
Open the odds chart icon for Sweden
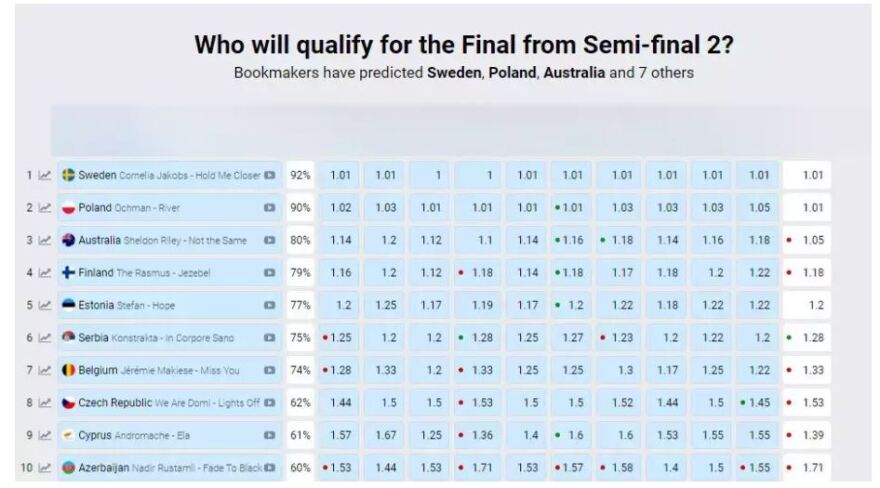pyautogui.click(x=45, y=175)
